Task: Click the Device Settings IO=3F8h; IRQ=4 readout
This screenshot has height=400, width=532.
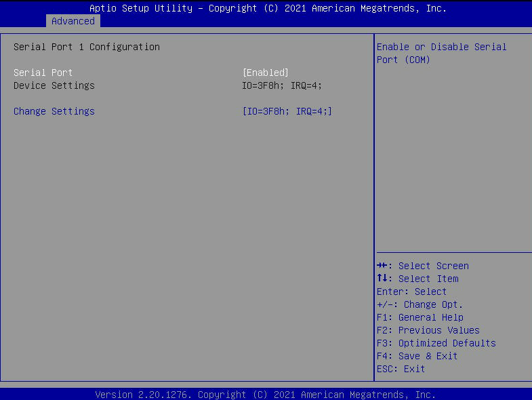Action: (287, 85)
